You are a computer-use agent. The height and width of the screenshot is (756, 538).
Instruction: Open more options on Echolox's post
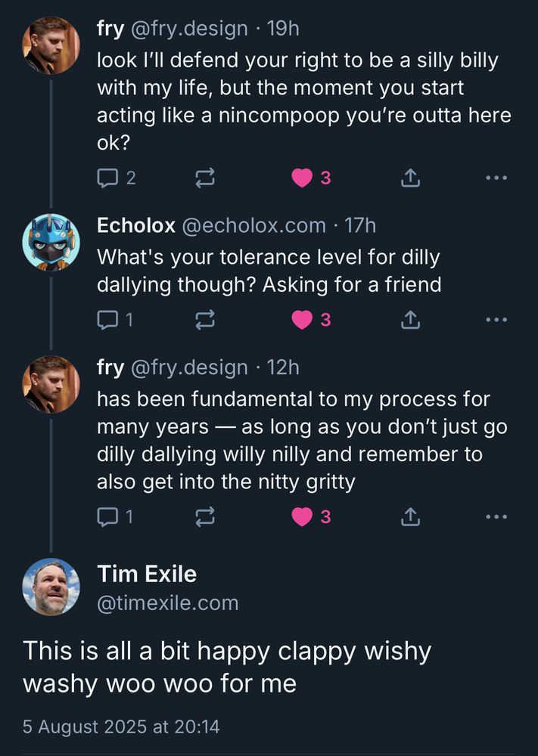pos(496,320)
